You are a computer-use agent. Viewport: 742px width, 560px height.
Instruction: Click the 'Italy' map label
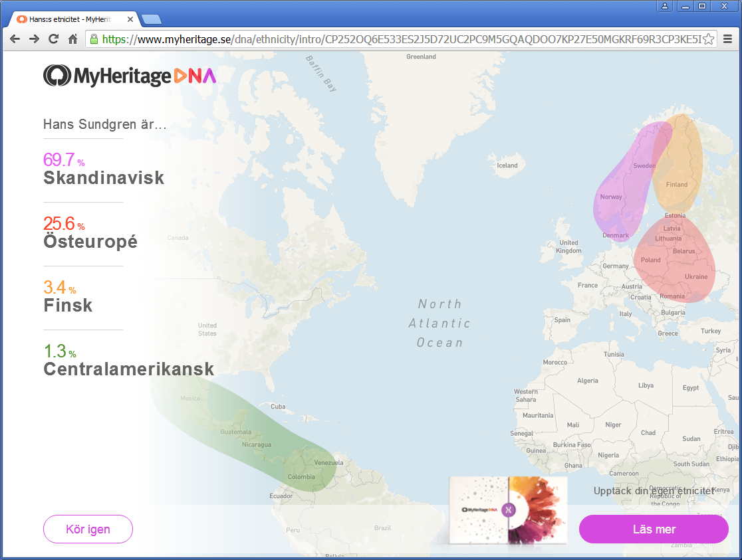tap(626, 314)
